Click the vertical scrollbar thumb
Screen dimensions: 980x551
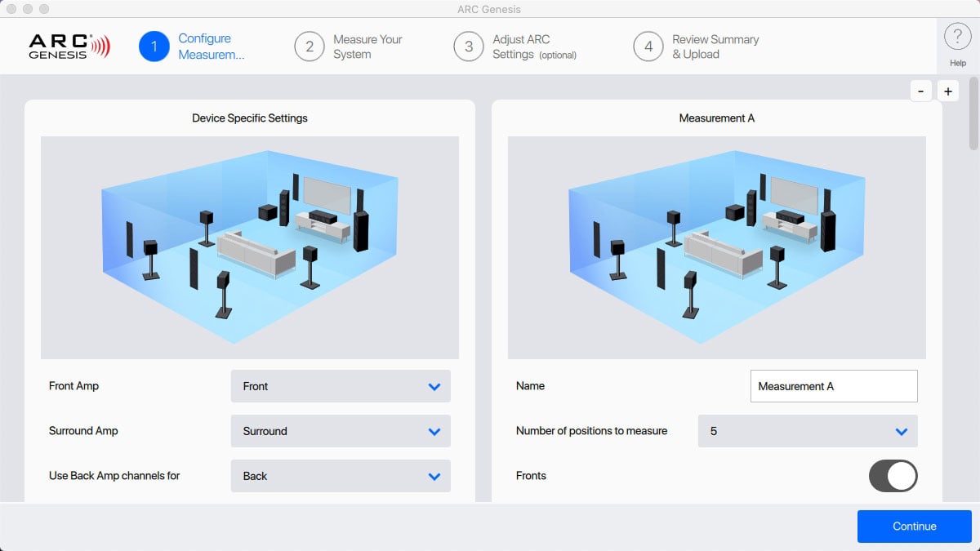point(973,113)
